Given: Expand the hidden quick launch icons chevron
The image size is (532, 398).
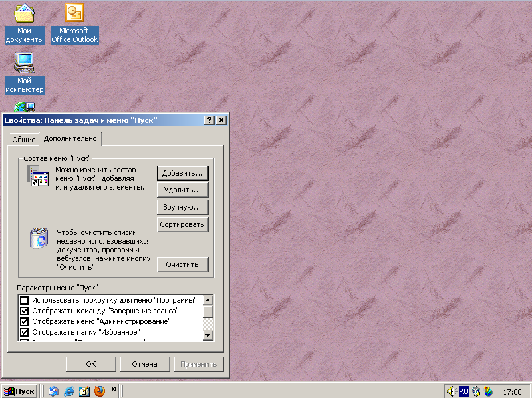Looking at the screenshot, I should coord(114,389).
